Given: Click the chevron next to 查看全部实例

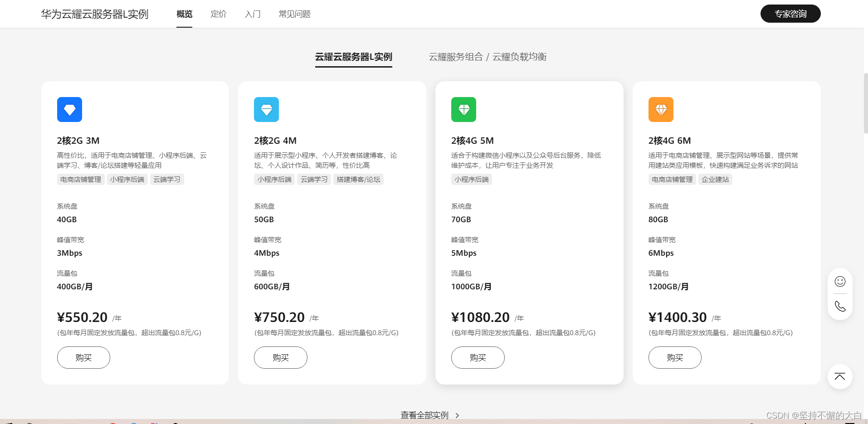Looking at the screenshot, I should coord(457,415).
